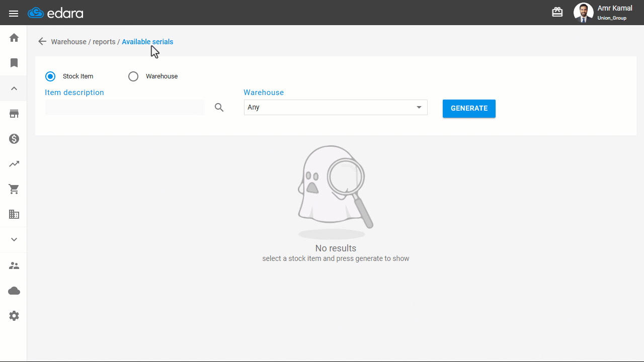
Task: Open the hamburger menu
Action: (x=14, y=14)
